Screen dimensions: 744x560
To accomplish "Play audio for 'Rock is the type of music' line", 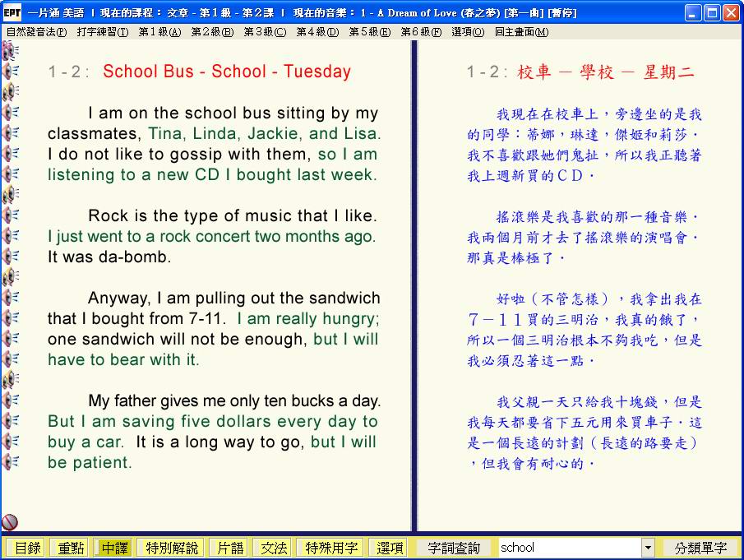I will click(10, 215).
